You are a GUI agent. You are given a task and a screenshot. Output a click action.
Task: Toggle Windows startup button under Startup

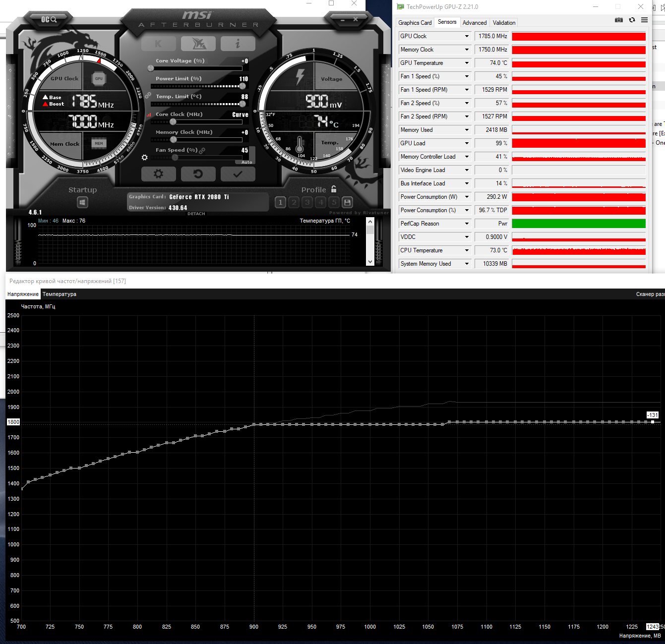click(x=82, y=202)
